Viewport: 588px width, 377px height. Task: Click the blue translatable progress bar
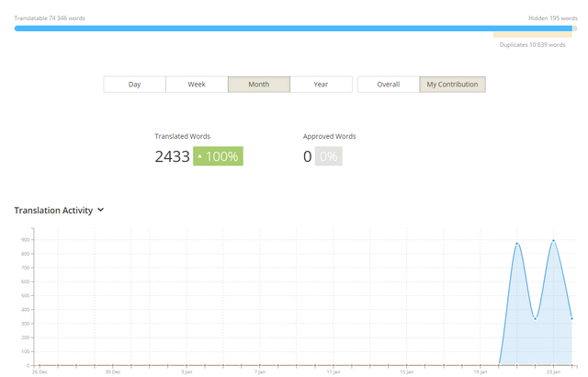pyautogui.click(x=293, y=29)
